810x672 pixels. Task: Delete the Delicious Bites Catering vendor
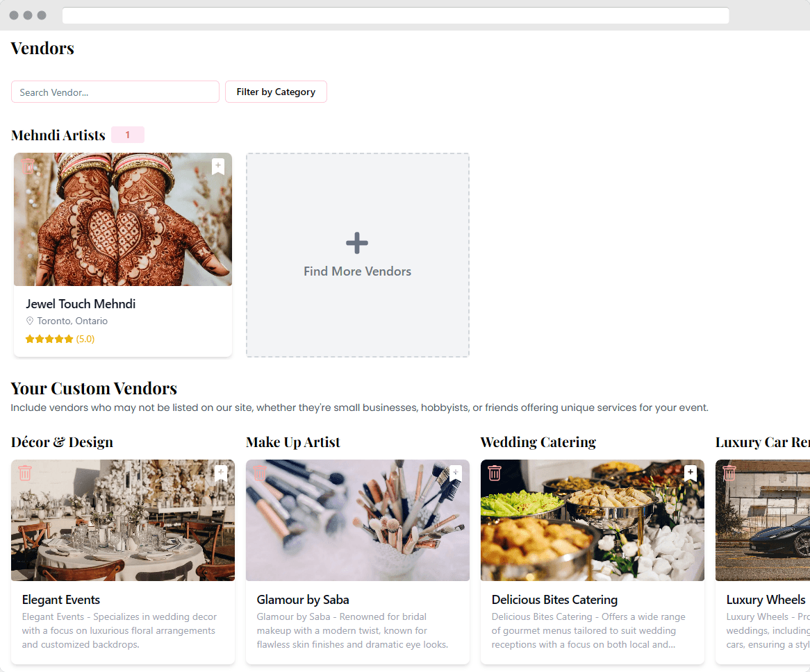point(495,473)
